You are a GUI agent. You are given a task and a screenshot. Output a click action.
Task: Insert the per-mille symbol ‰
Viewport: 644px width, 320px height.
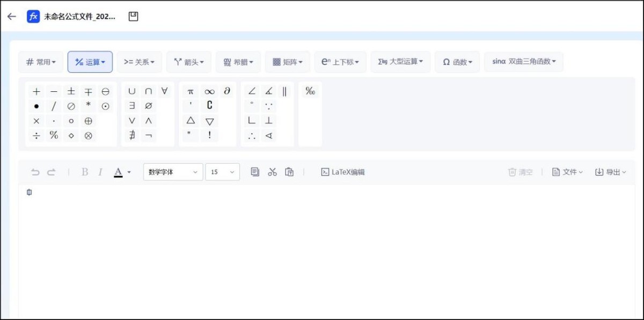(310, 91)
